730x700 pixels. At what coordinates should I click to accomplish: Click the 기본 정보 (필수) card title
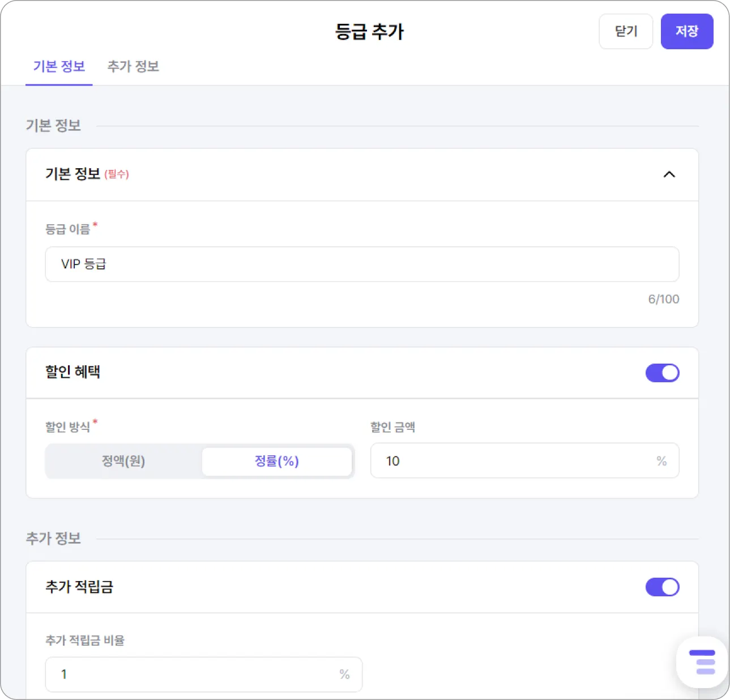click(87, 174)
